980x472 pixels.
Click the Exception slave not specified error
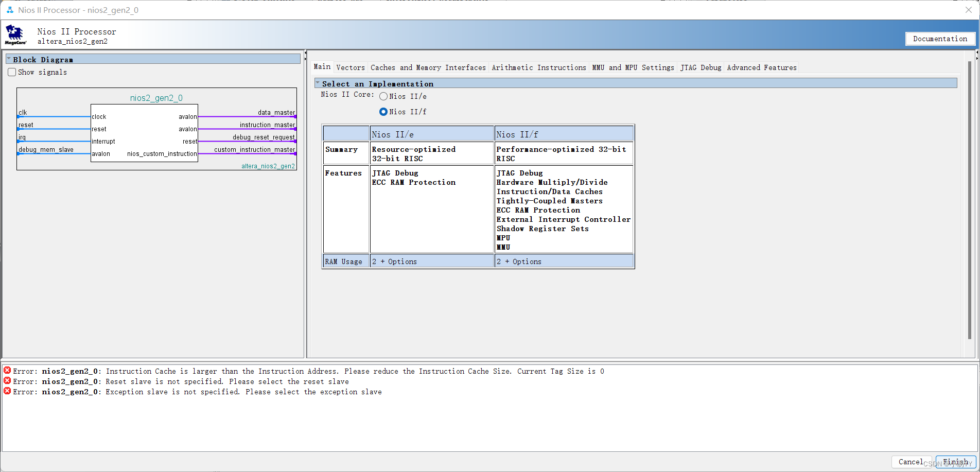[244, 392]
